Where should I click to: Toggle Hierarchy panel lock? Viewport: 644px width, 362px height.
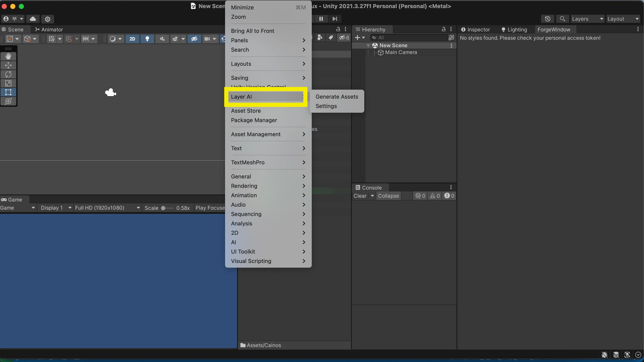click(x=443, y=29)
